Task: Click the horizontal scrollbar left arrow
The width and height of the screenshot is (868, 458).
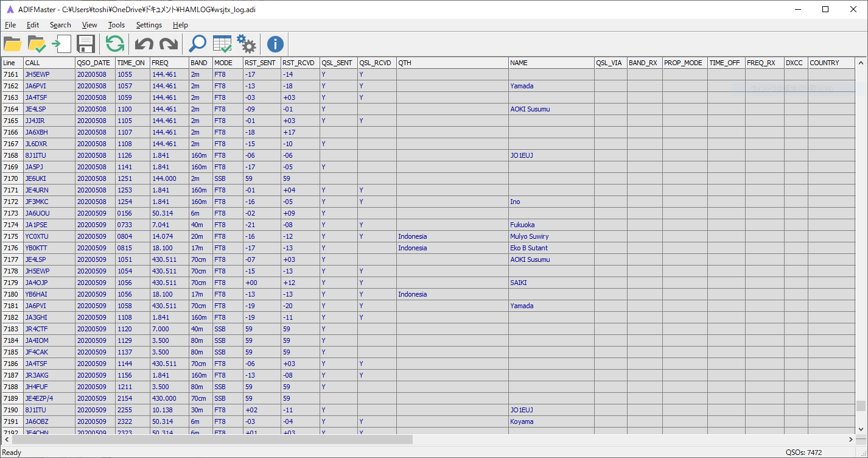Action: pyautogui.click(x=7, y=439)
